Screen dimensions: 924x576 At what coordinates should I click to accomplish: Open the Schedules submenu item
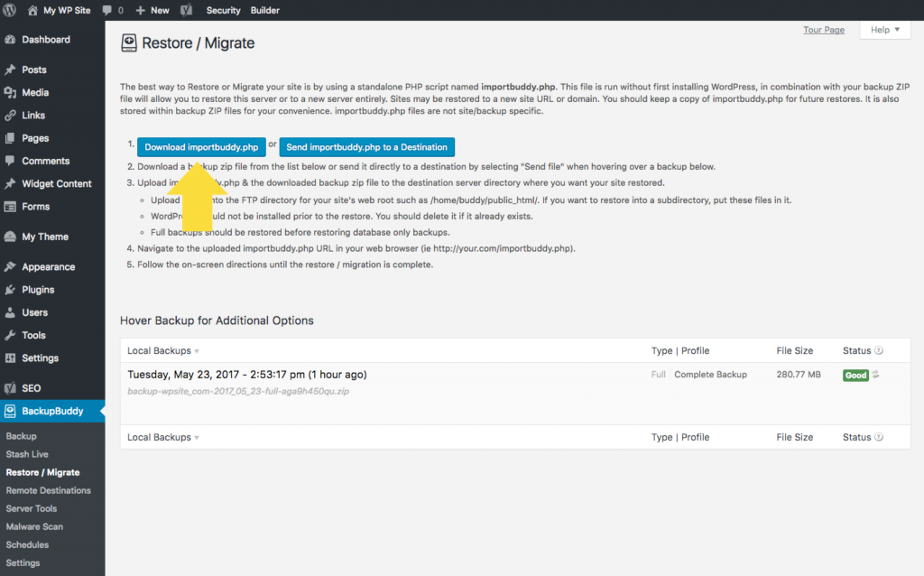pos(27,544)
